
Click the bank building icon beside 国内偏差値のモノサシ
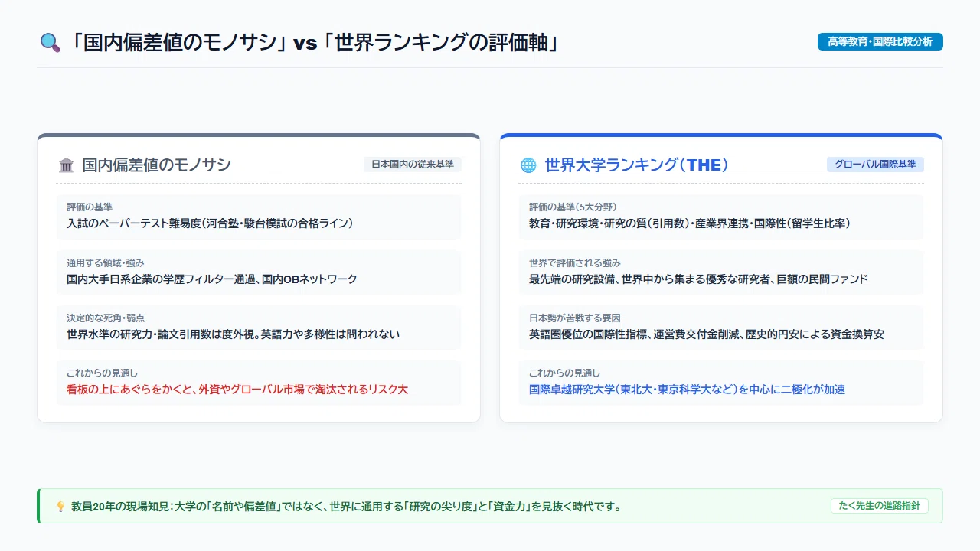pyautogui.click(x=67, y=165)
